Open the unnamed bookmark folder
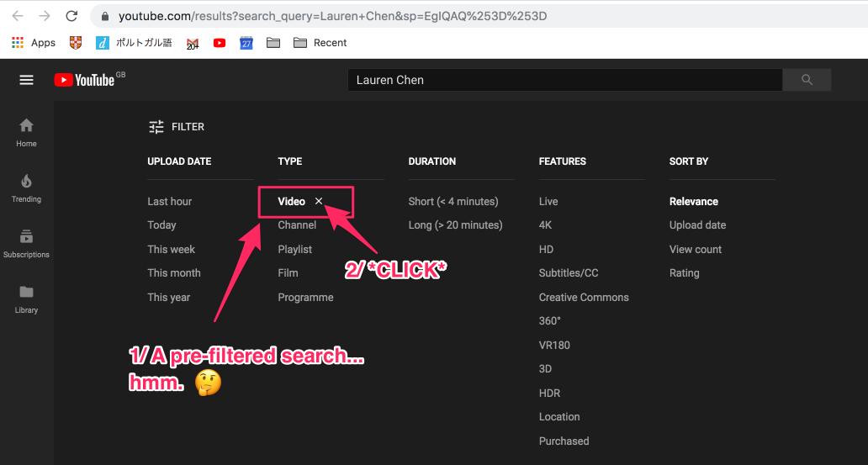The width and height of the screenshot is (868, 465). [273, 43]
